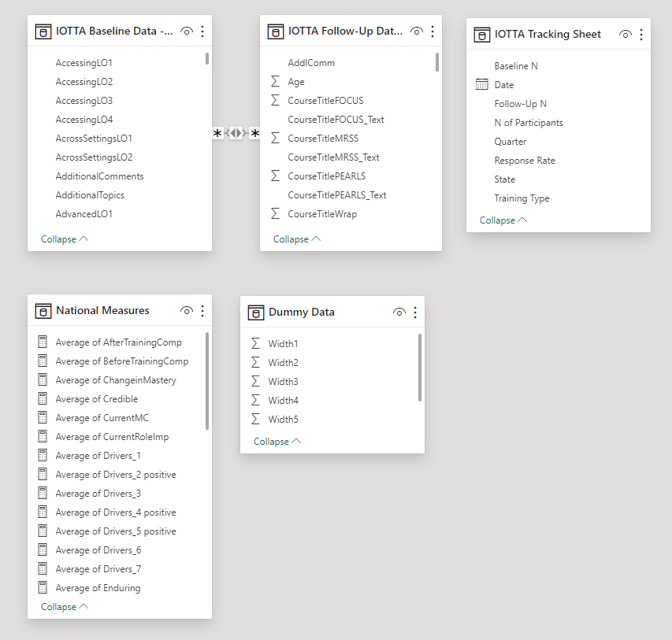Screen dimensions: 672x640
Task: Click the IOTTA Follow-Up Data table icon
Action: [x=275, y=31]
